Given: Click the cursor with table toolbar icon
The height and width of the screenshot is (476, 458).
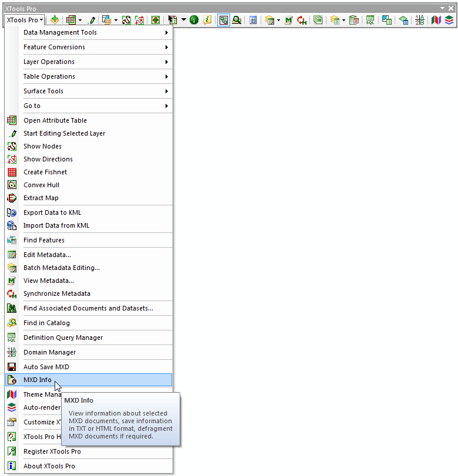Looking at the screenshot, I should click(x=173, y=20).
